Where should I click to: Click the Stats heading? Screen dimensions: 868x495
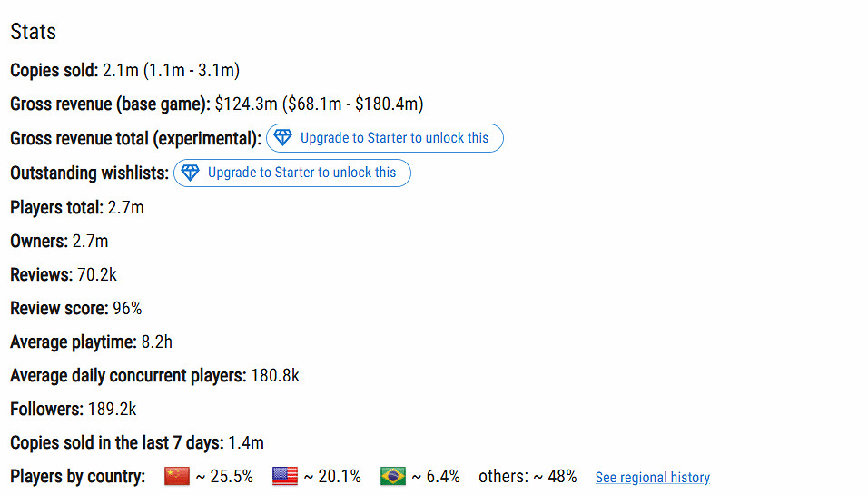coord(34,32)
